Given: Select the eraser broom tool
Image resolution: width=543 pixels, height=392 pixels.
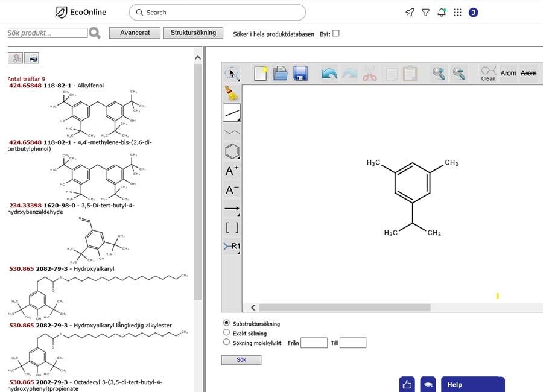Looking at the screenshot, I should 232,92.
